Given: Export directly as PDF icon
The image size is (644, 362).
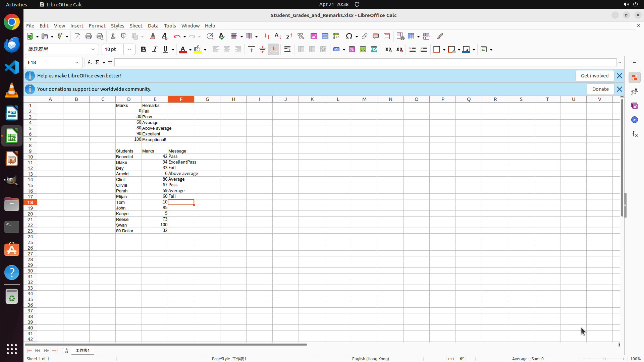Looking at the screenshot, I should coord(77,36).
